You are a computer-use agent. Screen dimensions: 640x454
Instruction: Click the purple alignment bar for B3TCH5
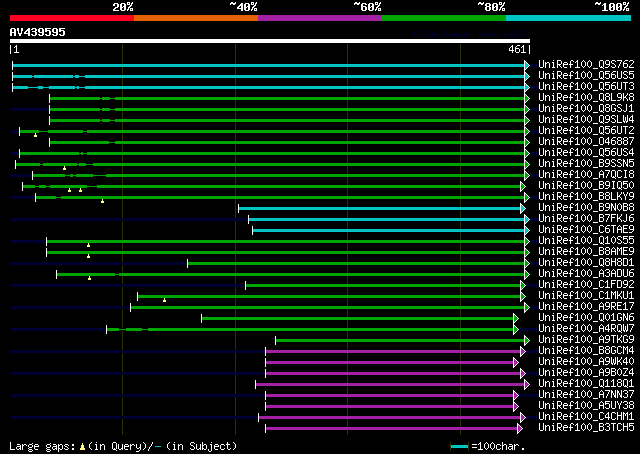[x=391, y=429]
